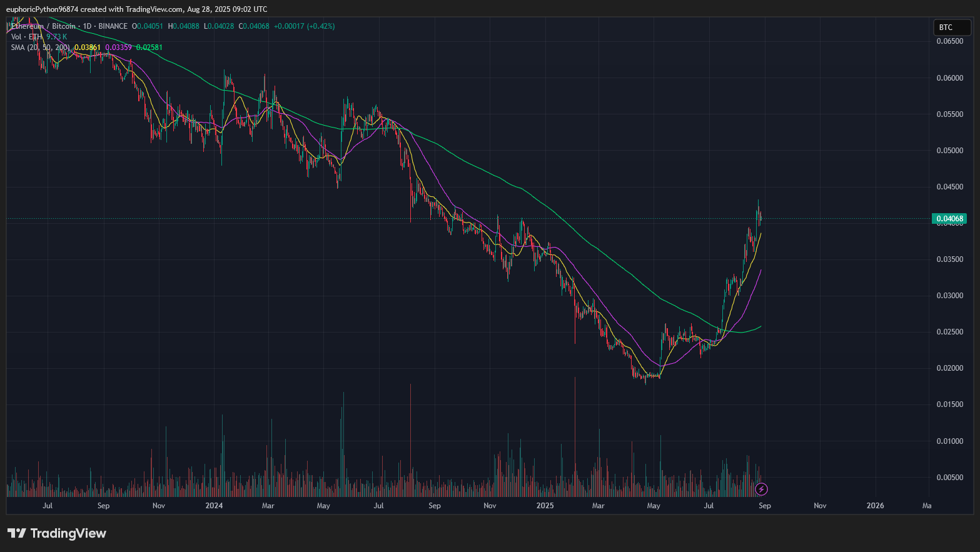The height and width of the screenshot is (552, 980).
Task: Select the Vol · ETH indicator label
Action: (26, 37)
